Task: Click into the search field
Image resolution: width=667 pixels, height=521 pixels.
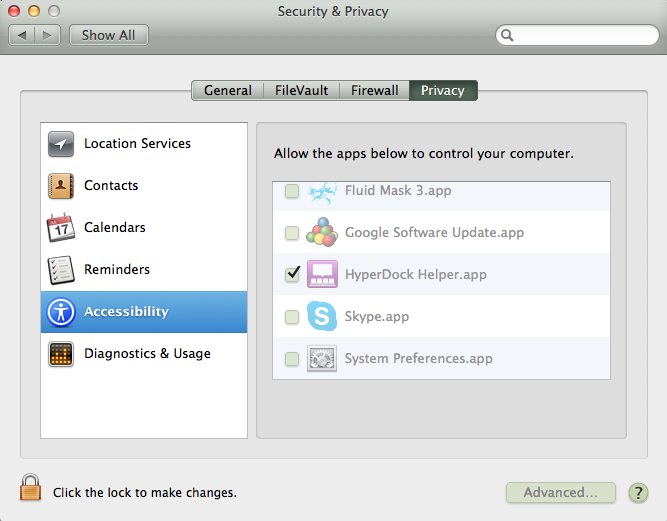Action: pyautogui.click(x=577, y=35)
